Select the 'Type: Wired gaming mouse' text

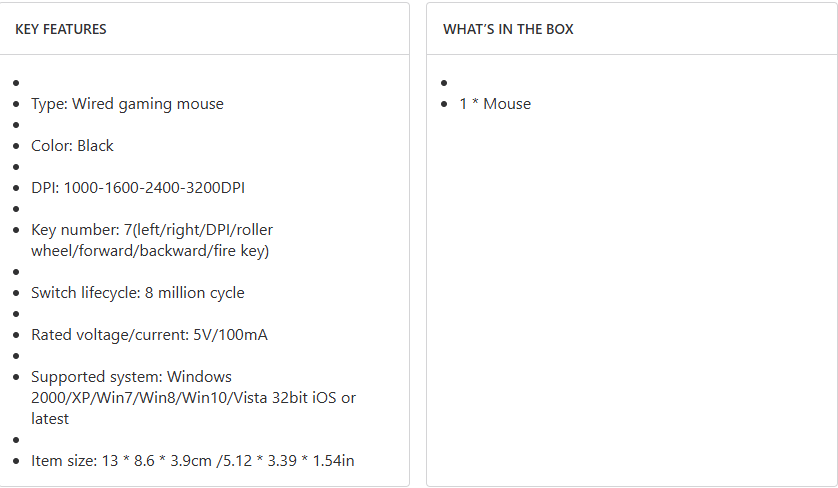tap(127, 104)
